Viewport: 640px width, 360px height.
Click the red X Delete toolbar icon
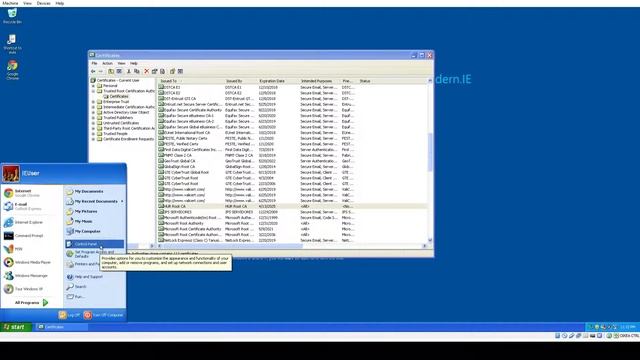[147, 71]
